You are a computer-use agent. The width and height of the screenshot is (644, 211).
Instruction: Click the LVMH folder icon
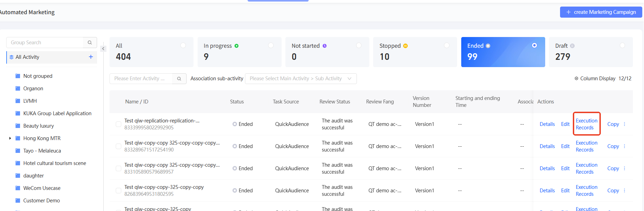(18, 101)
